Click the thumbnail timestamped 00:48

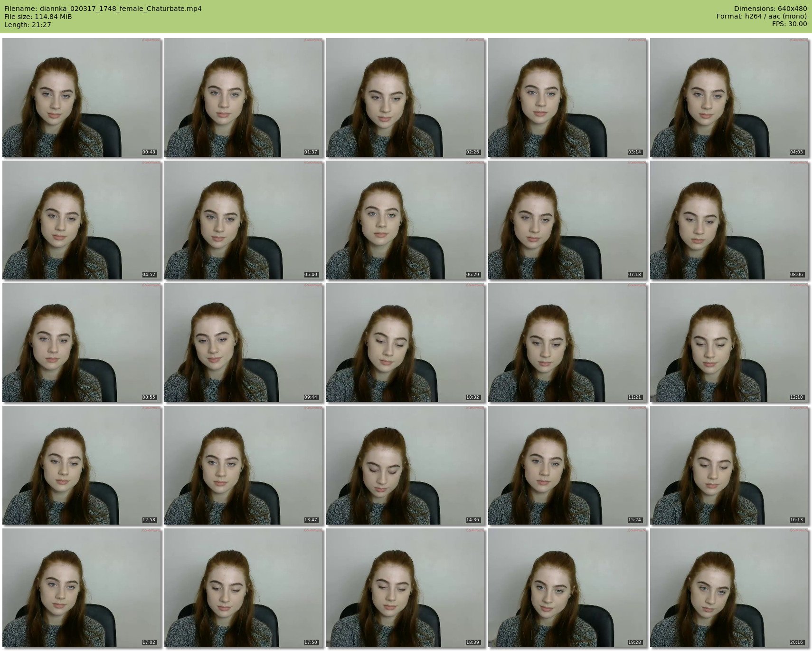coord(82,97)
